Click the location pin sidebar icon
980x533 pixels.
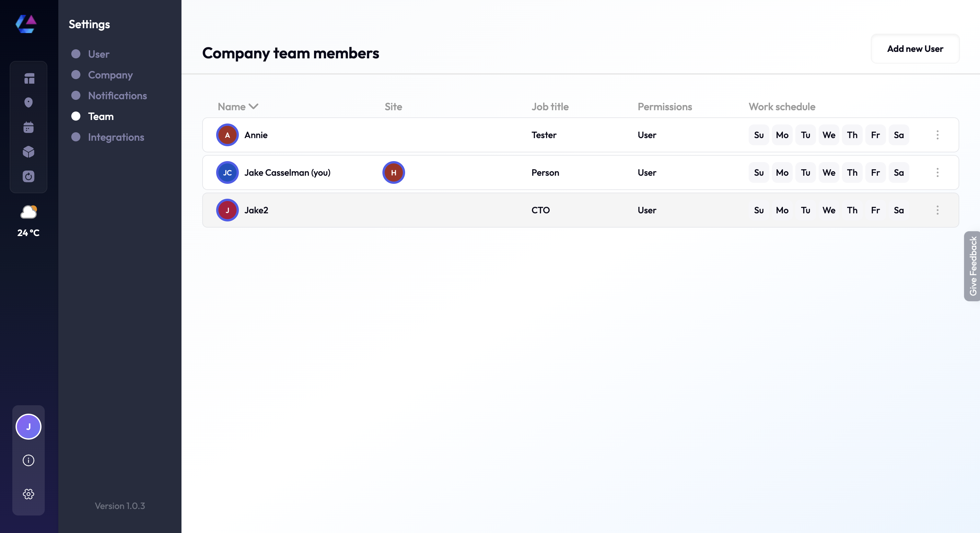(x=29, y=102)
